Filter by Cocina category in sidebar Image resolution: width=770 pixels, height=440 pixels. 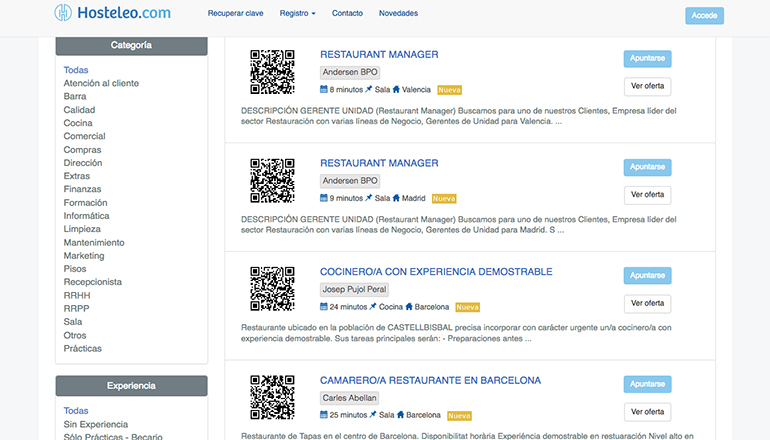(x=78, y=123)
